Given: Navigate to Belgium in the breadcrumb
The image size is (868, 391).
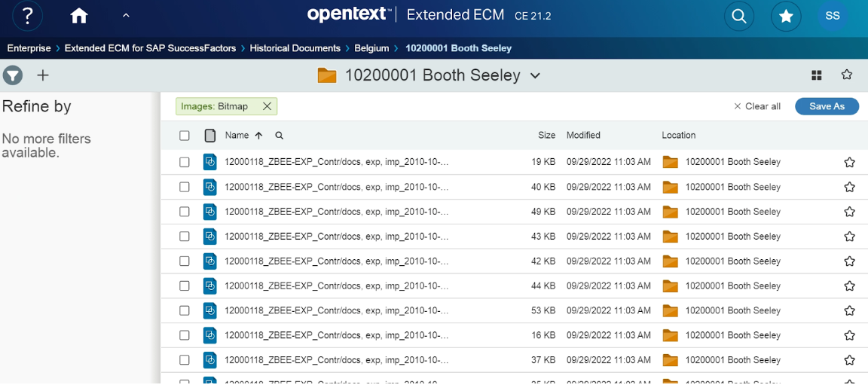Looking at the screenshot, I should pyautogui.click(x=371, y=48).
